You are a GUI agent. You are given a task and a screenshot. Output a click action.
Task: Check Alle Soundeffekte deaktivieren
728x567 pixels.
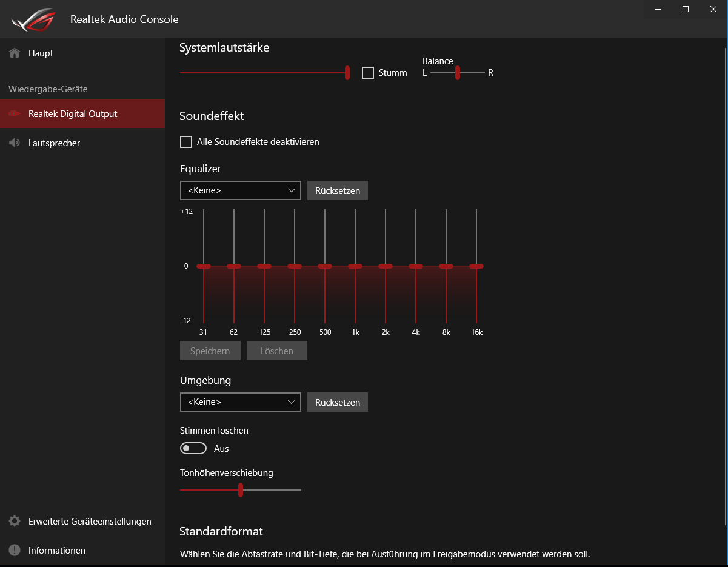click(x=186, y=142)
